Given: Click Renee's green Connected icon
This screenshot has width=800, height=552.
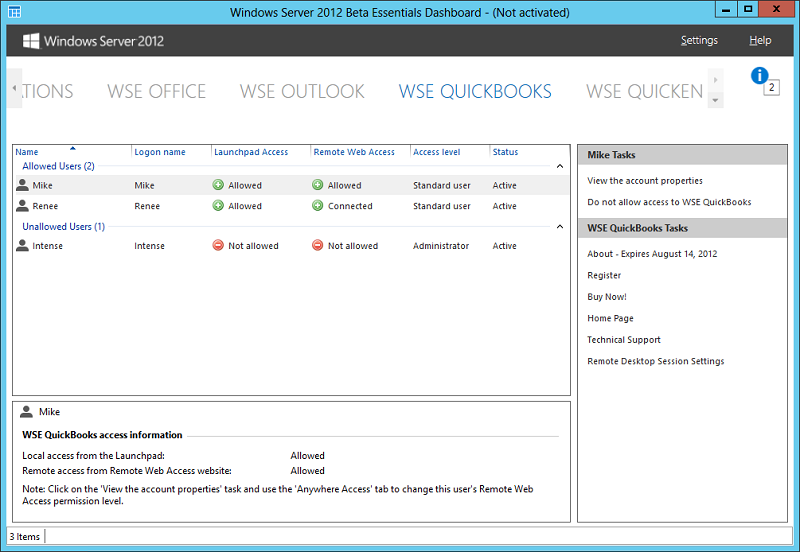Looking at the screenshot, I should pyautogui.click(x=317, y=206).
